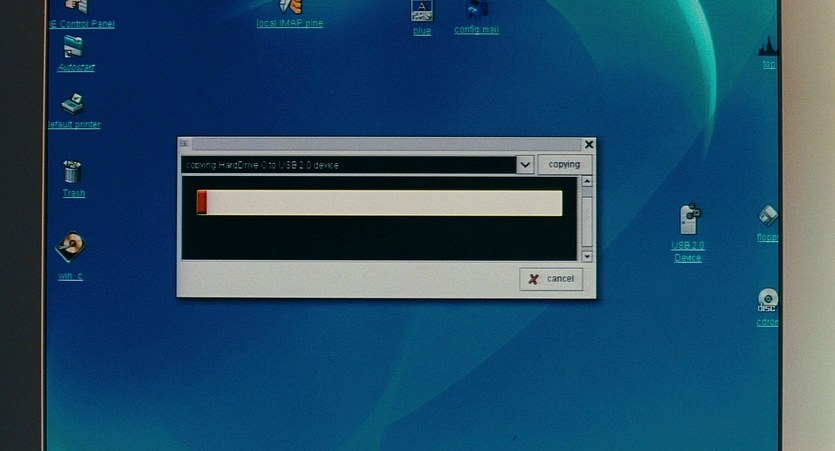This screenshot has height=451, width=835.
Task: Open the floppy drive icon
Action: [x=768, y=216]
